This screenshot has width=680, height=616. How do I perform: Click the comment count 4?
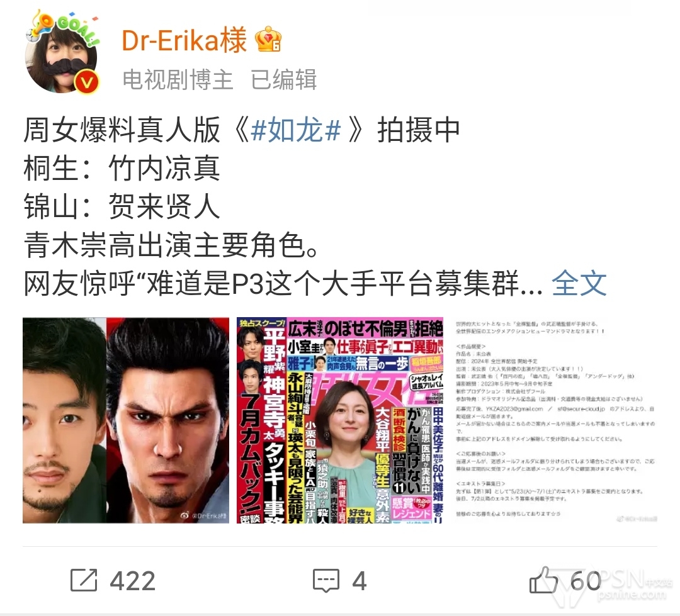tap(360, 581)
